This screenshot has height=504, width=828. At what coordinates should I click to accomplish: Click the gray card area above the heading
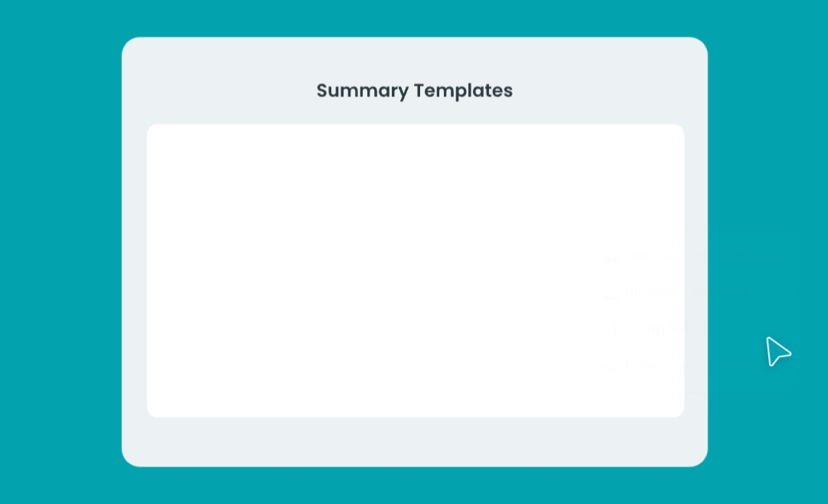(x=414, y=57)
